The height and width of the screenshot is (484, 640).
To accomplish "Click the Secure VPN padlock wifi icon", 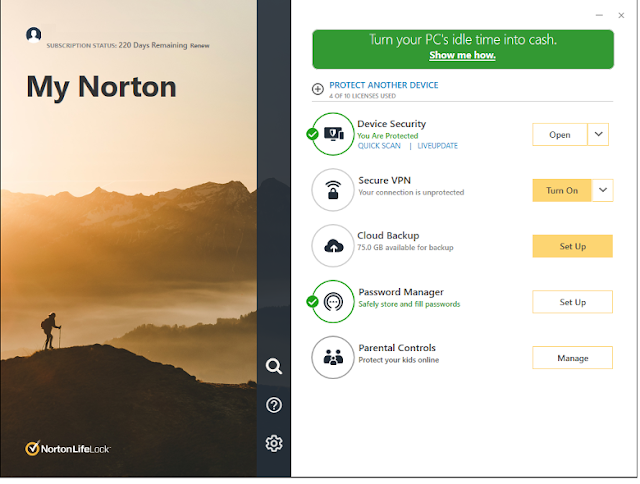I will (333, 190).
